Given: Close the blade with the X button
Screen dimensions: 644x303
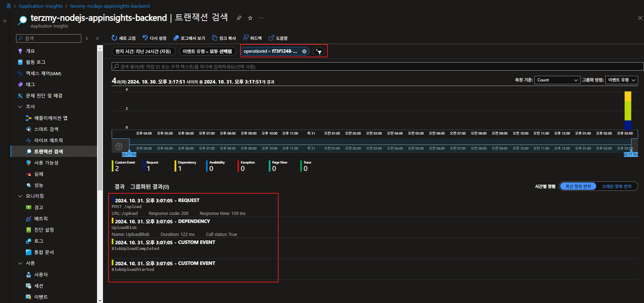Looking at the screenshot, I should point(640,18).
